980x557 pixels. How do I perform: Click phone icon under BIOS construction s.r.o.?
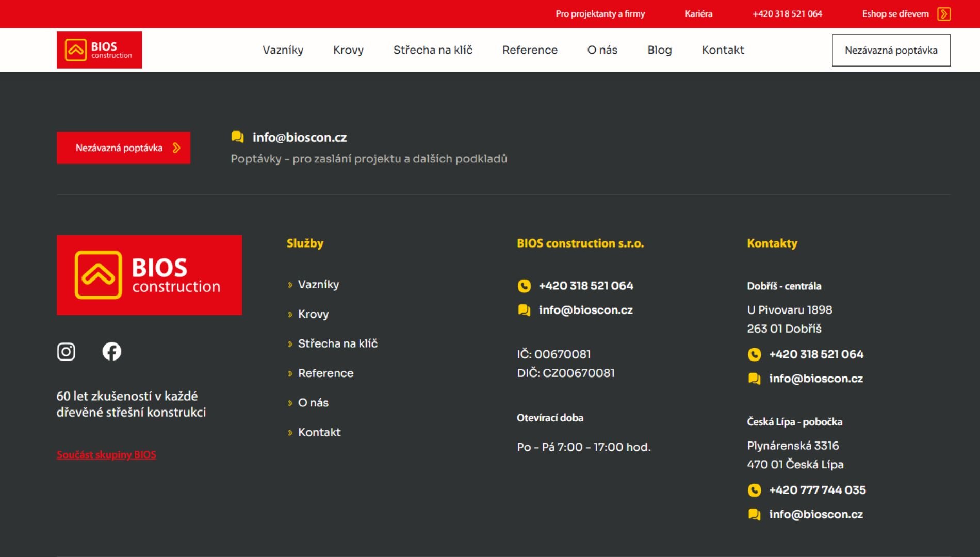point(524,286)
